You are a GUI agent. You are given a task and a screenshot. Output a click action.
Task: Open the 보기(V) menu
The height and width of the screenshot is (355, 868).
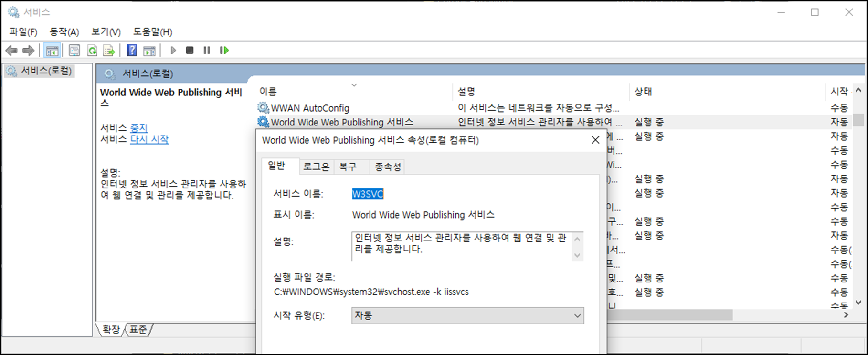(106, 32)
